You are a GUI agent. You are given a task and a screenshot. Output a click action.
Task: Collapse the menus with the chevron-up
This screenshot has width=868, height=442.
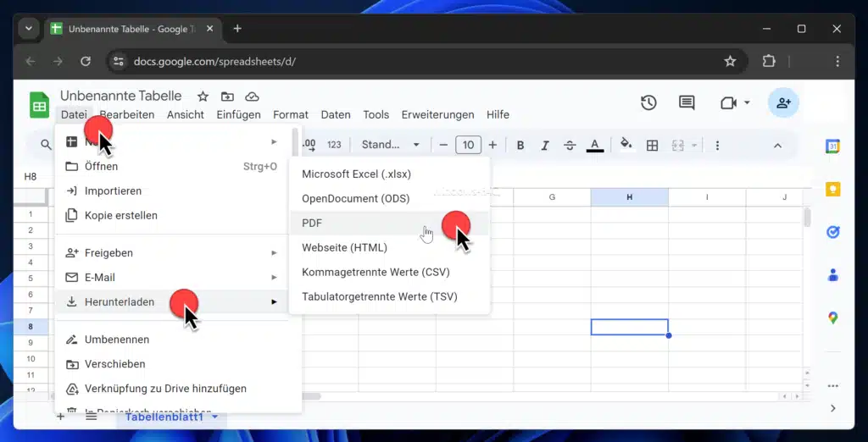(x=777, y=146)
